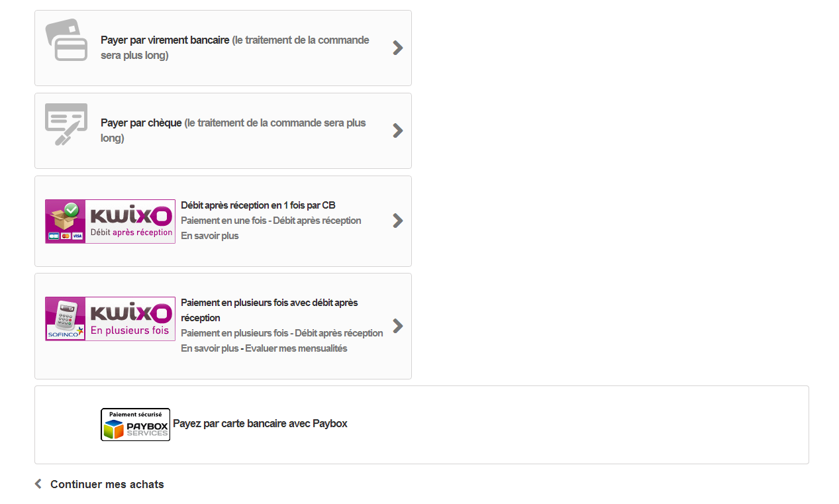Open Kwixo one-time debit via its chevron
The height and width of the screenshot is (504, 839).
click(x=397, y=221)
